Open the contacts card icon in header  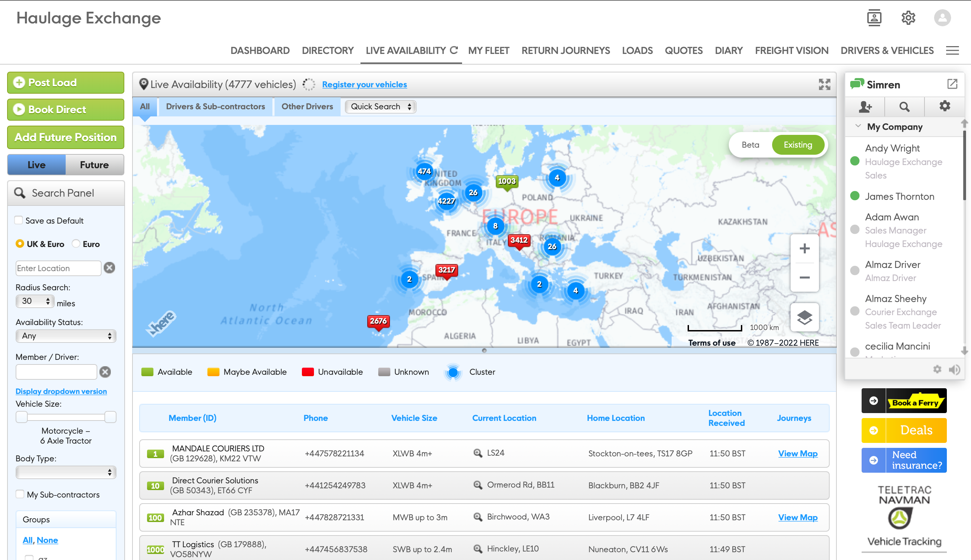point(874,18)
